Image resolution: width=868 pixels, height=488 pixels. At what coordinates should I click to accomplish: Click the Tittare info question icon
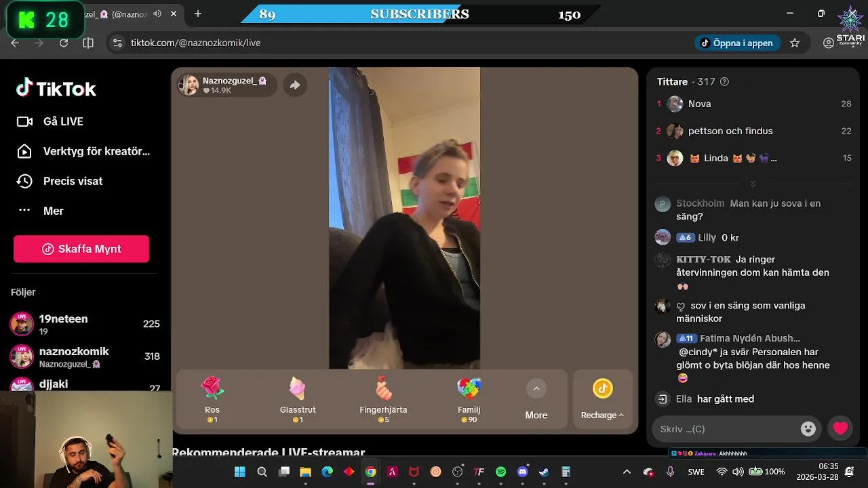point(724,81)
